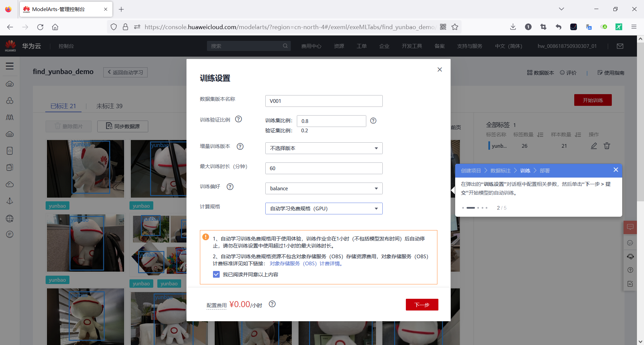Click the red chat message icon

(x=631, y=227)
